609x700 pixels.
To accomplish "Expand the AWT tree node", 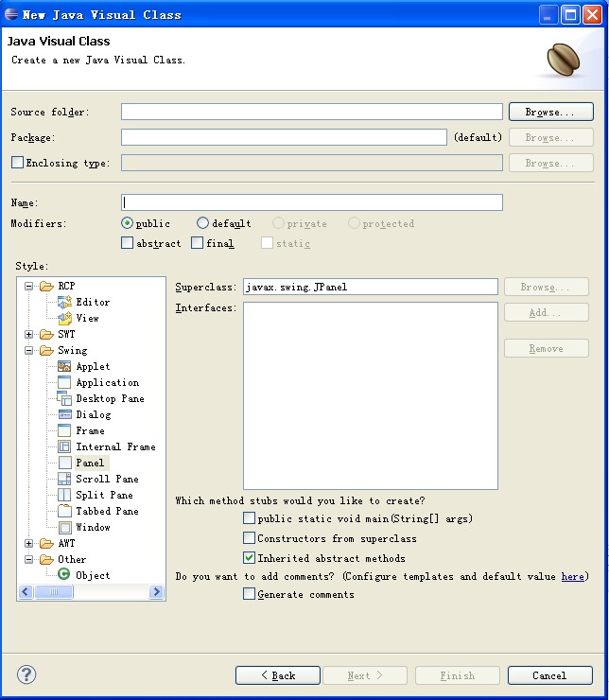I will tap(29, 543).
